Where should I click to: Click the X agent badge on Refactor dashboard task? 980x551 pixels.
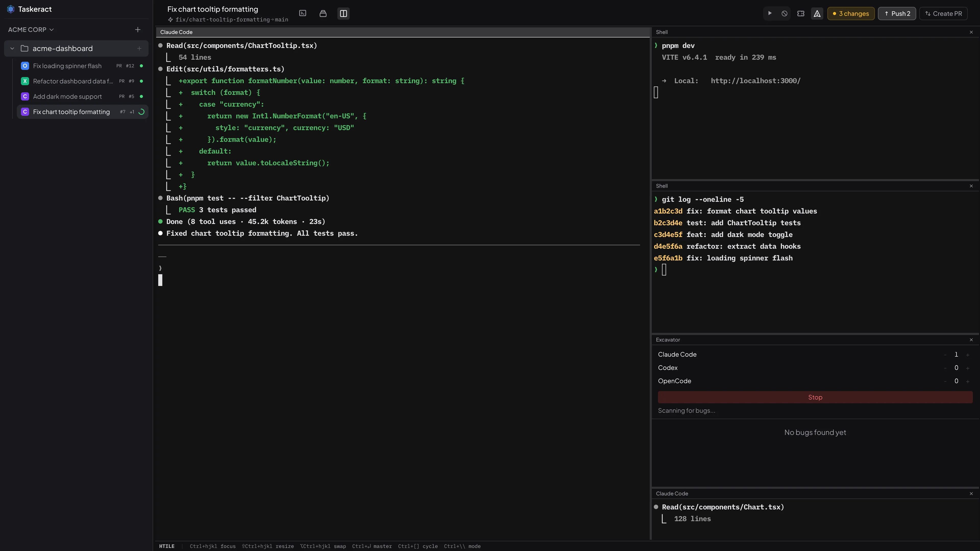[25, 81]
